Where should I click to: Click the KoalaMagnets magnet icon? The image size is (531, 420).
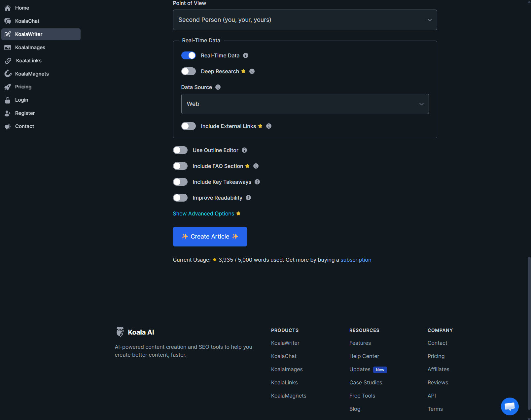(8, 74)
